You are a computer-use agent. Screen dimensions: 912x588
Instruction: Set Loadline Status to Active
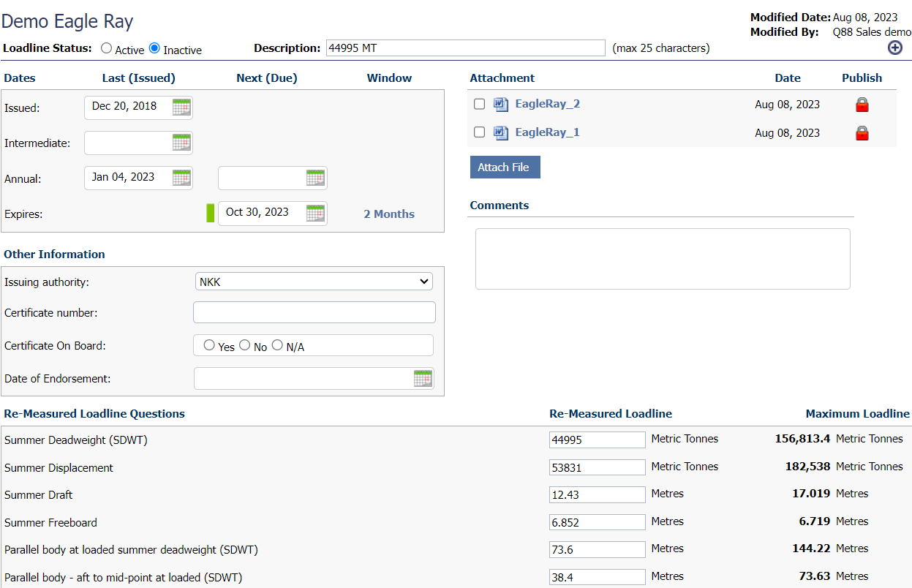tap(107, 48)
